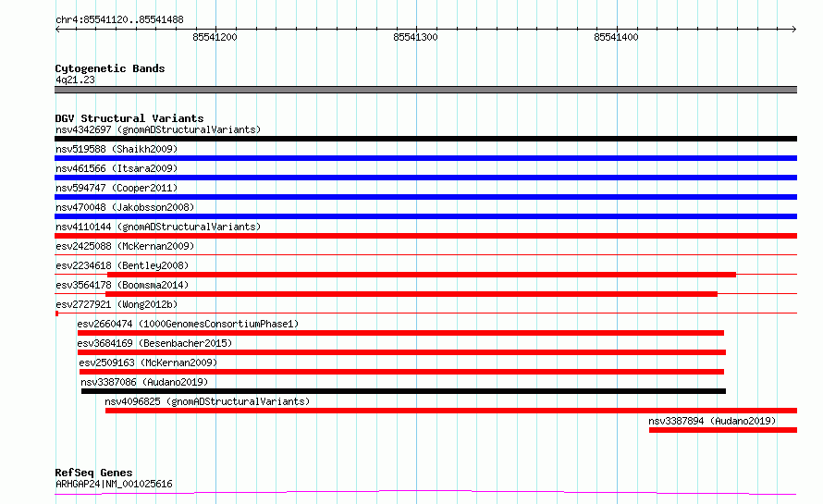Select the red bar under esv2234618 (Bentley2008)
The height and width of the screenshot is (504, 823).
tap(422, 275)
